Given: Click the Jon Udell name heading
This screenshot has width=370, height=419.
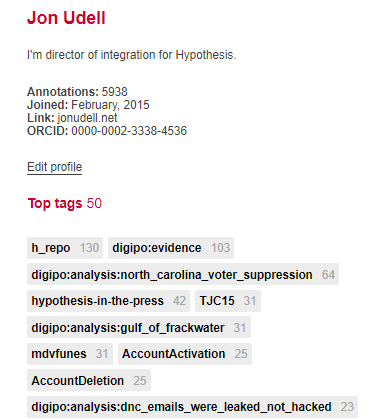Looking at the screenshot, I should [x=66, y=18].
